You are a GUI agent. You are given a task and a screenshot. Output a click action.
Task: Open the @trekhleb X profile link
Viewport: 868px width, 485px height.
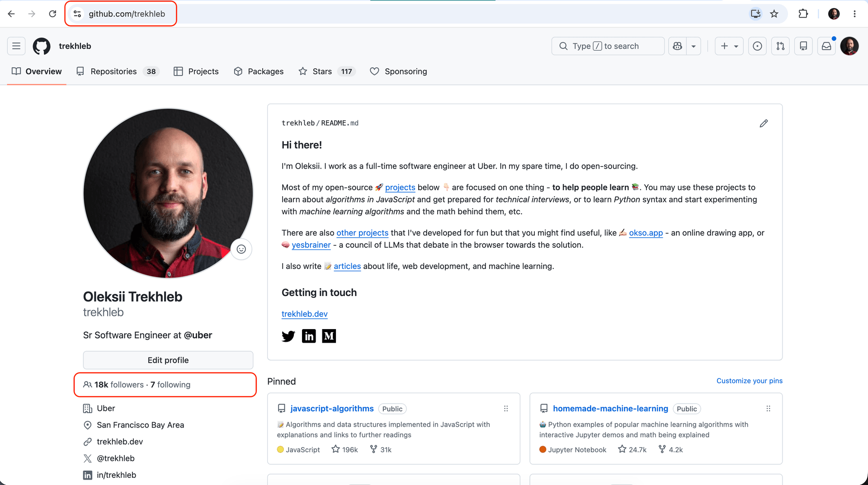(116, 458)
